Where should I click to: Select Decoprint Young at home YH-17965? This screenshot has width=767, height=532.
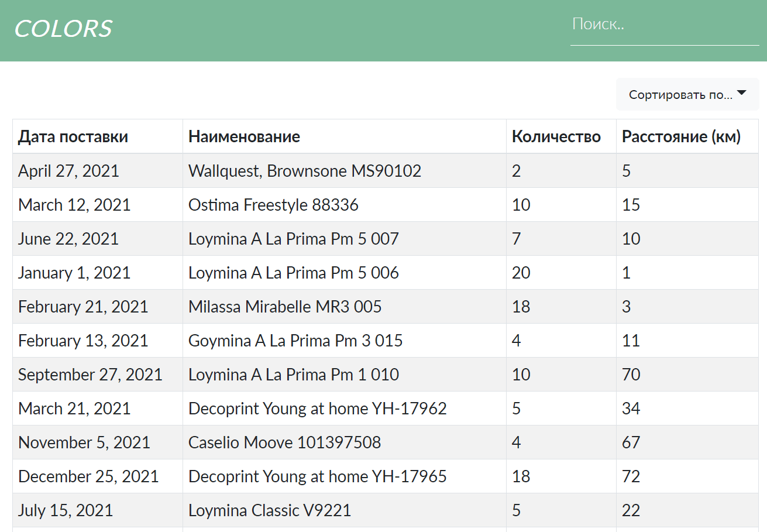[345, 476]
